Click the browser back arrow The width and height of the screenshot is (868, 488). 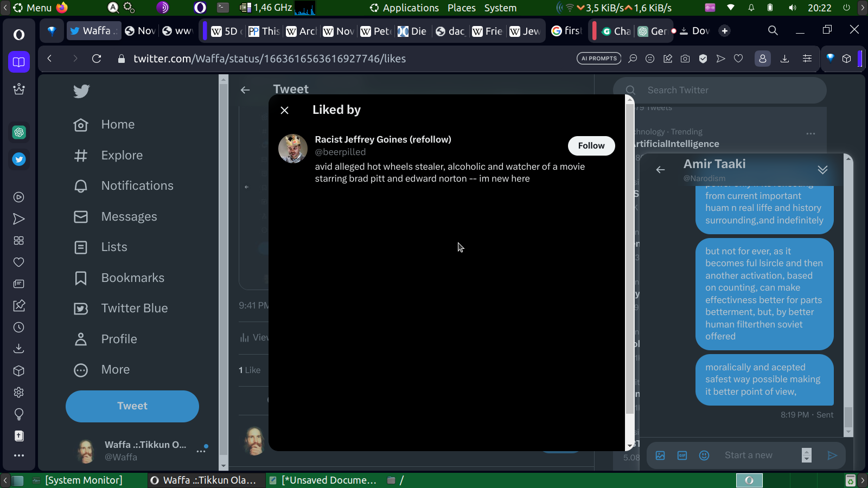(49, 59)
